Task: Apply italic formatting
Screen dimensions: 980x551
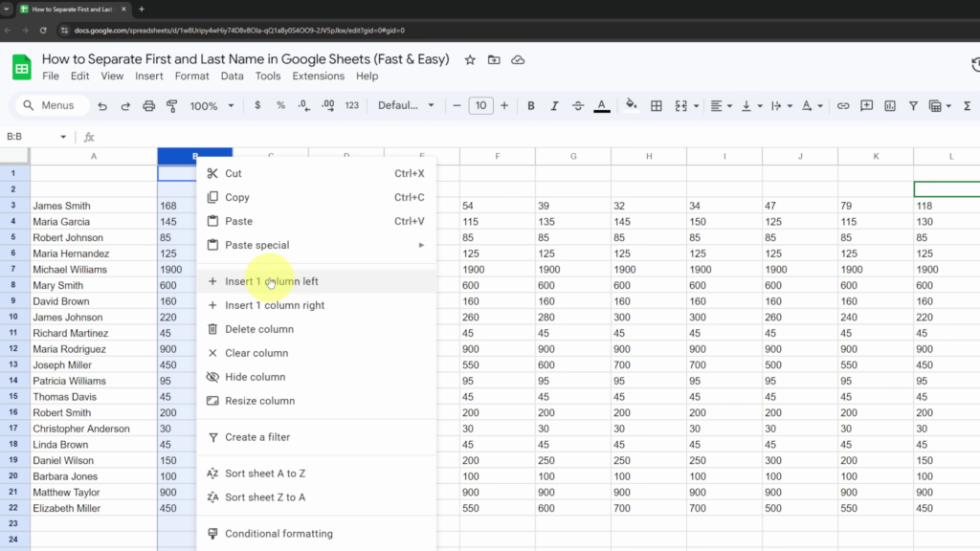Action: [x=553, y=105]
